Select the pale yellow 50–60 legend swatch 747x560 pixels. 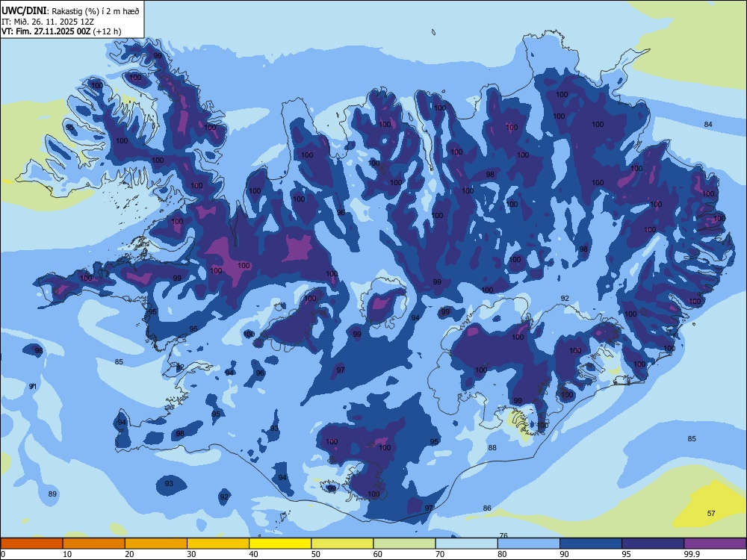[342, 544]
